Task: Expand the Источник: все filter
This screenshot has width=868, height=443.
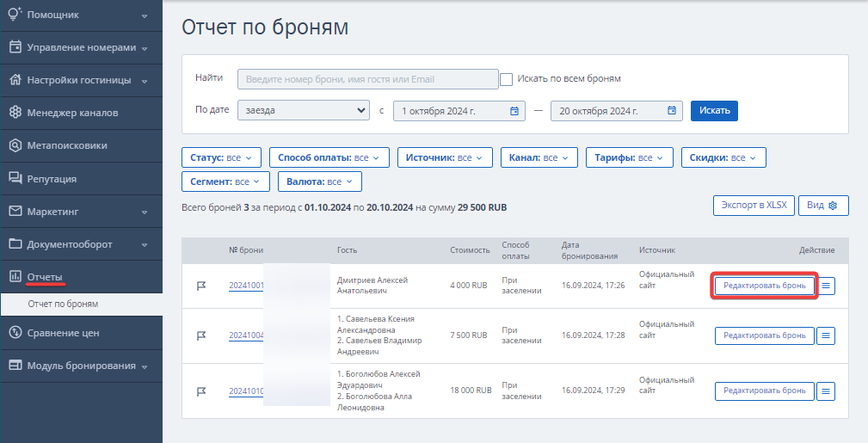Action: pyautogui.click(x=445, y=157)
